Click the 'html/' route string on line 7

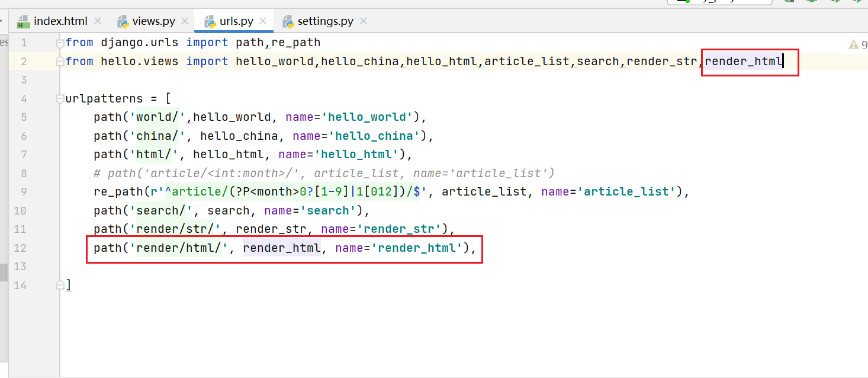154,155
